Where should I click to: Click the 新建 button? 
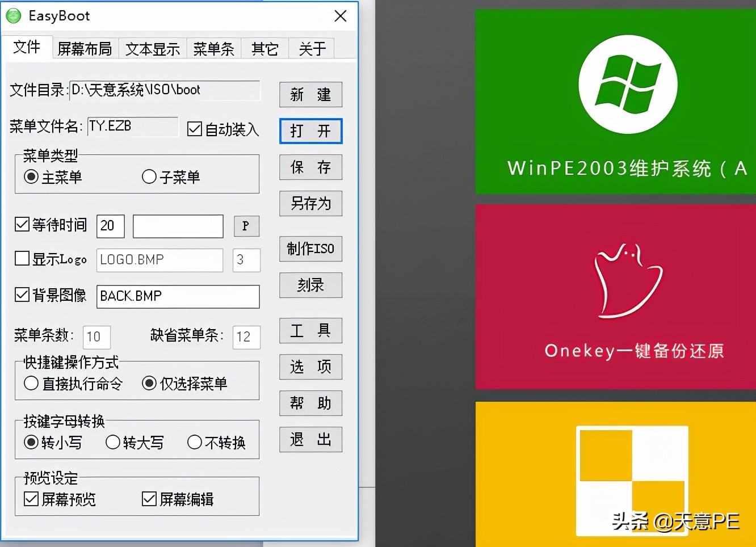310,95
